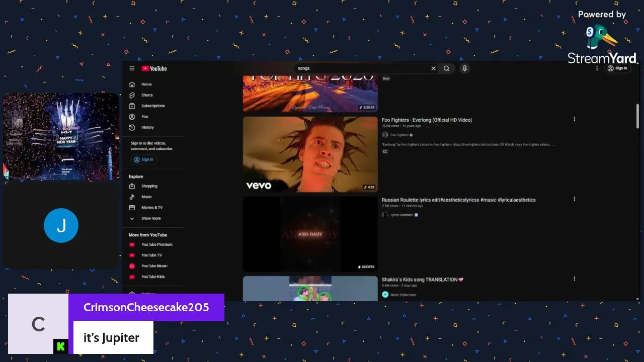Click CC badge under Everlong description
The width and height of the screenshot is (644, 362).
385,151
